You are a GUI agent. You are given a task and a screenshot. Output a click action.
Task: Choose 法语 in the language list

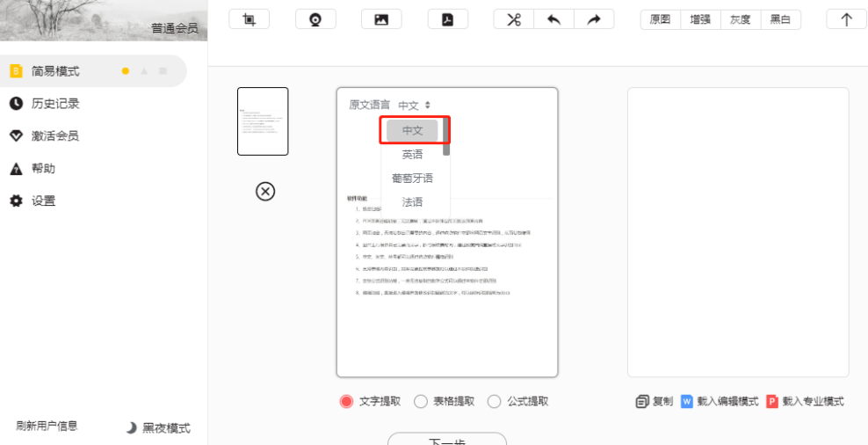[x=412, y=202]
